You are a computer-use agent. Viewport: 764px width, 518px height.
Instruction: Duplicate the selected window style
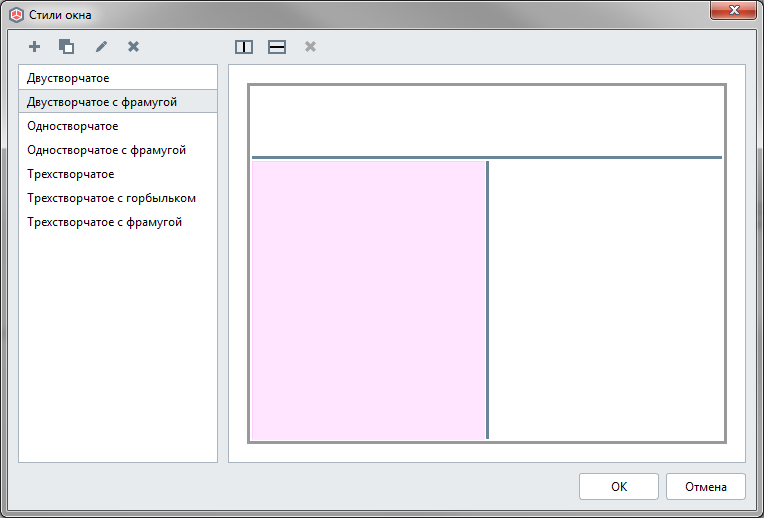click(66, 47)
